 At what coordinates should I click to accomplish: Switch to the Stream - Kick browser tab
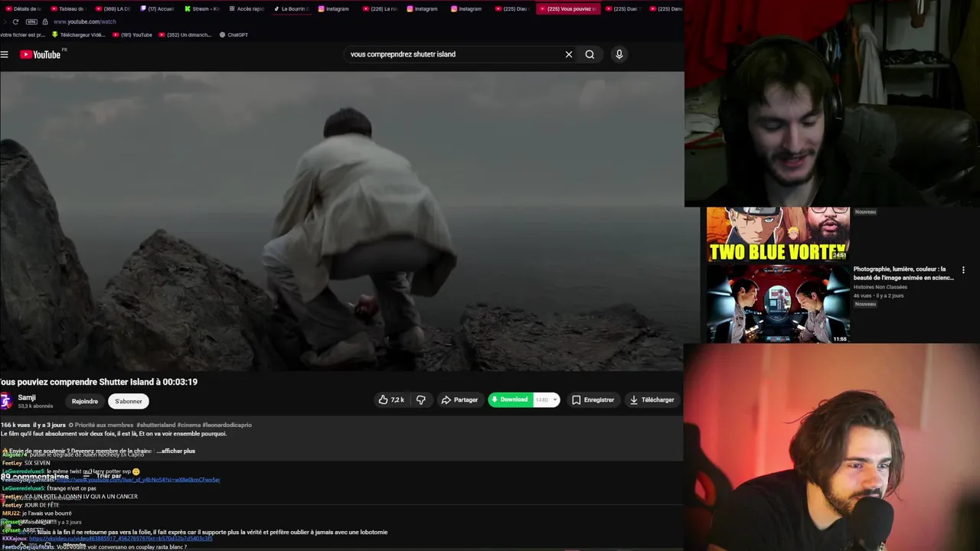point(202,9)
